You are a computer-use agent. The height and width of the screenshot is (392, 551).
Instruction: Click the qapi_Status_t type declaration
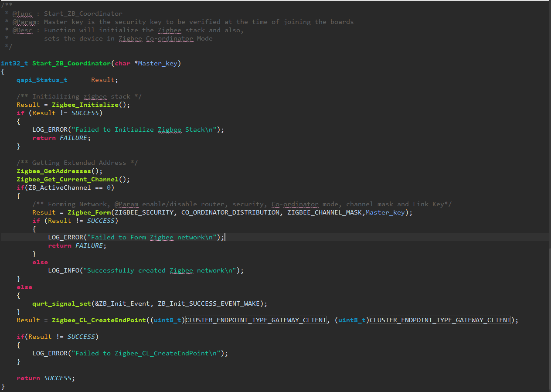click(42, 80)
